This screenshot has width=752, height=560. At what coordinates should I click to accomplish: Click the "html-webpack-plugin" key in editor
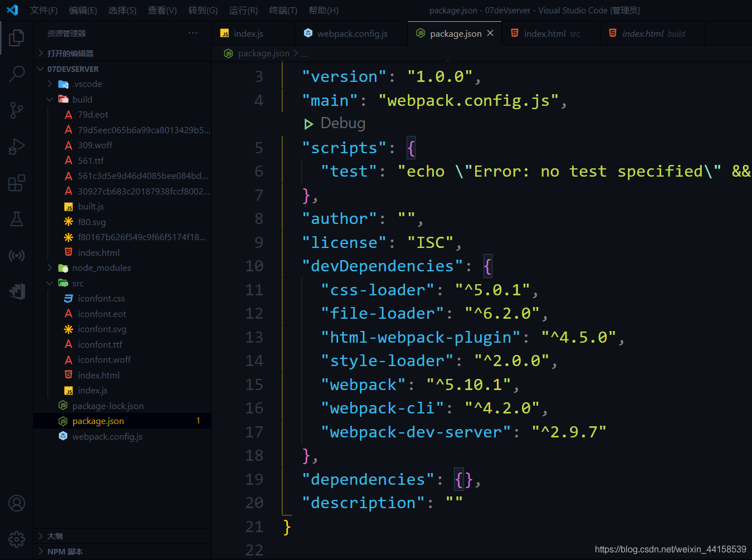[x=421, y=338]
